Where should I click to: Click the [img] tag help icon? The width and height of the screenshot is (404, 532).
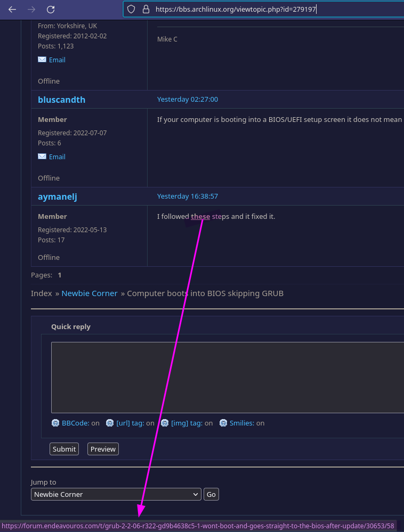pyautogui.click(x=165, y=423)
